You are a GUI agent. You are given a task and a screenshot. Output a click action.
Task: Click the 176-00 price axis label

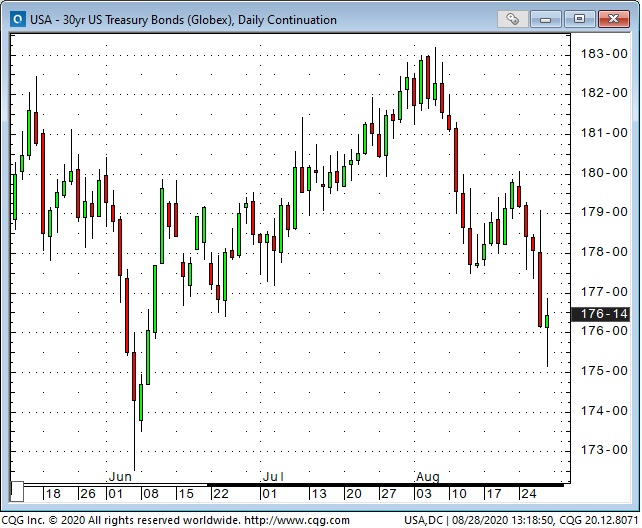604,330
